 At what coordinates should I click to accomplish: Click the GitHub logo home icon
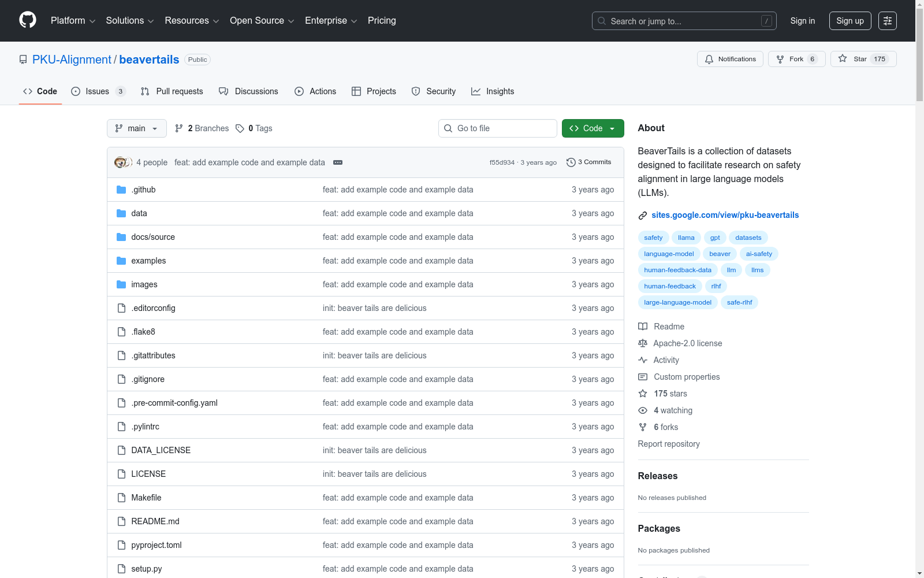click(x=28, y=20)
